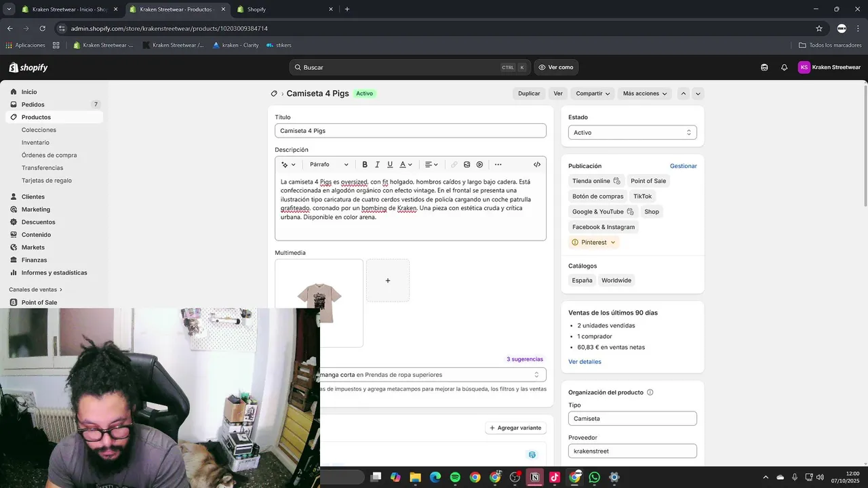Viewport: 868px width, 488px height.
Task: Open Spotify from the taskbar
Action: [x=455, y=478]
